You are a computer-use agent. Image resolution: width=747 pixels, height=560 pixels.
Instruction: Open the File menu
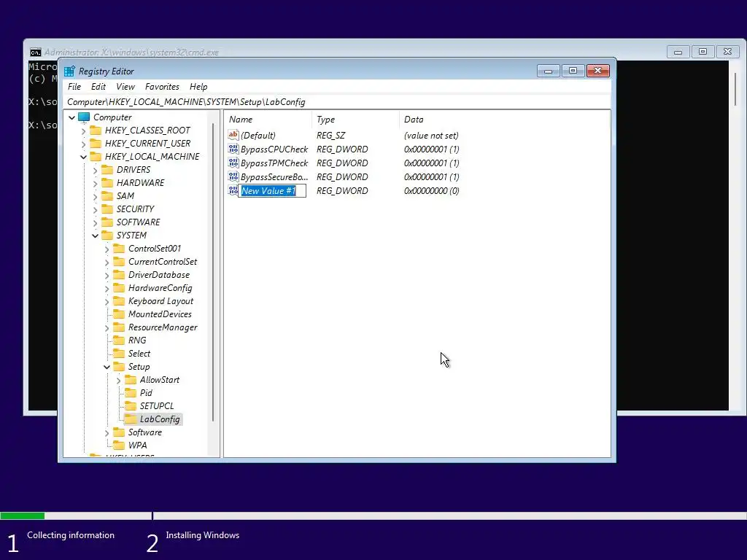(x=74, y=87)
